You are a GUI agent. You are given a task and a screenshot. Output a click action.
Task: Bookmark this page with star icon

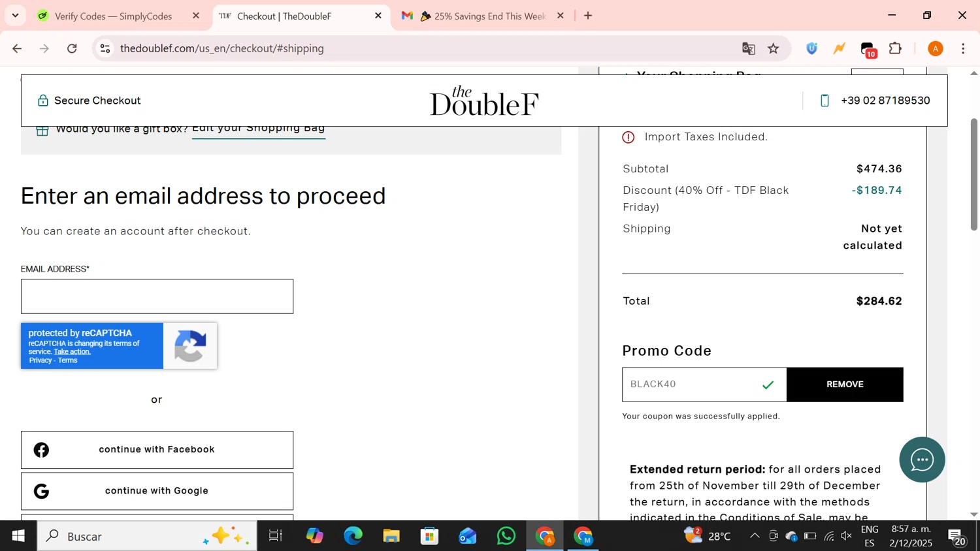coord(774,48)
